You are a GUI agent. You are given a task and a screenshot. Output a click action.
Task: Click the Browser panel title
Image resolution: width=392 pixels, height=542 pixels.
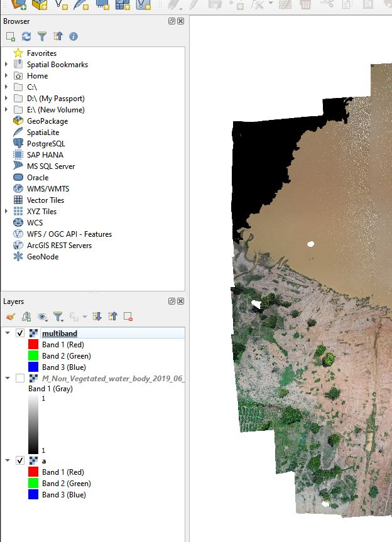point(16,21)
